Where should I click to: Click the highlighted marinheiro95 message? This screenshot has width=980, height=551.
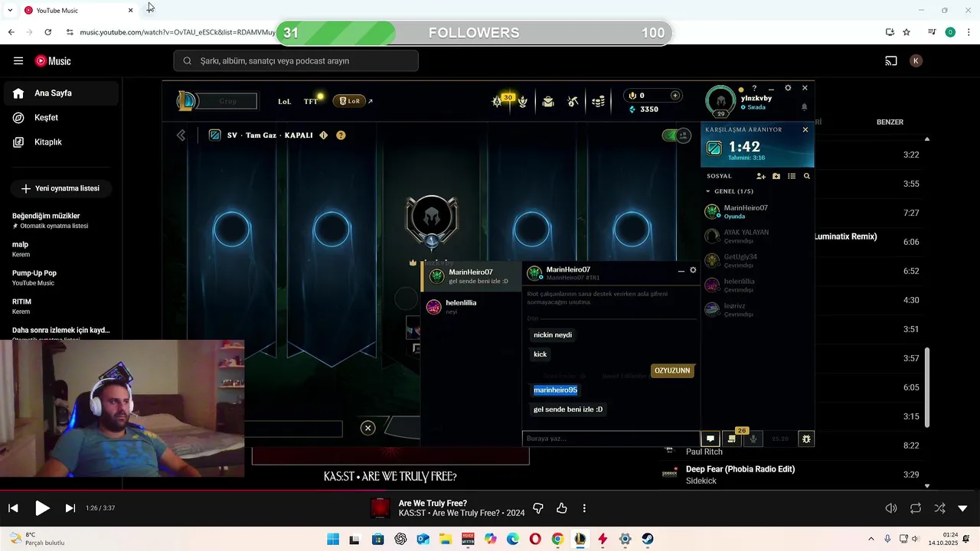pos(556,390)
